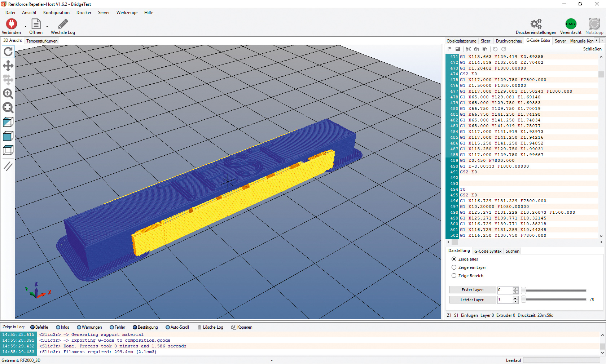Select the rotate view tool
The height and width of the screenshot is (364, 606).
coord(8,52)
